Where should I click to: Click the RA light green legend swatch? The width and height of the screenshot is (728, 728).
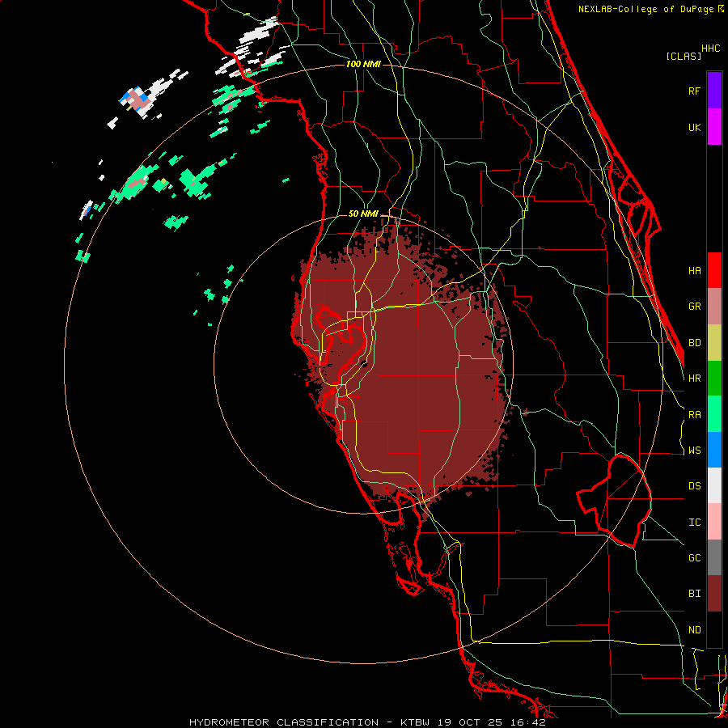[714, 414]
